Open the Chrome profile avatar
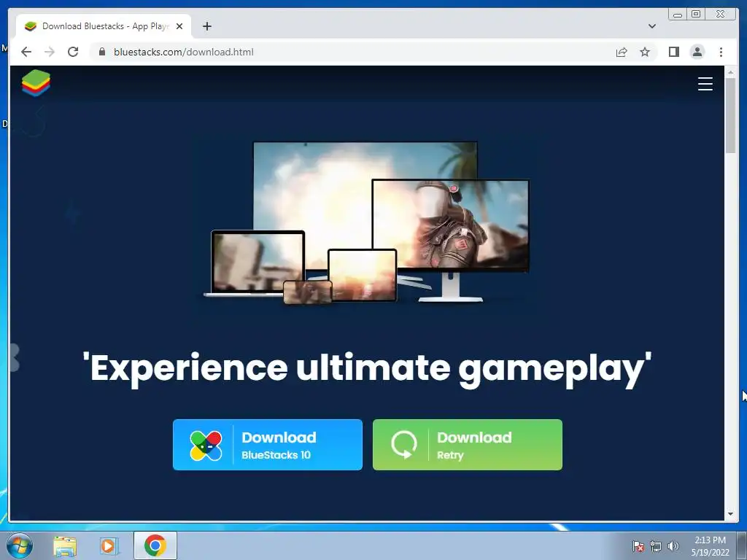 [x=697, y=52]
